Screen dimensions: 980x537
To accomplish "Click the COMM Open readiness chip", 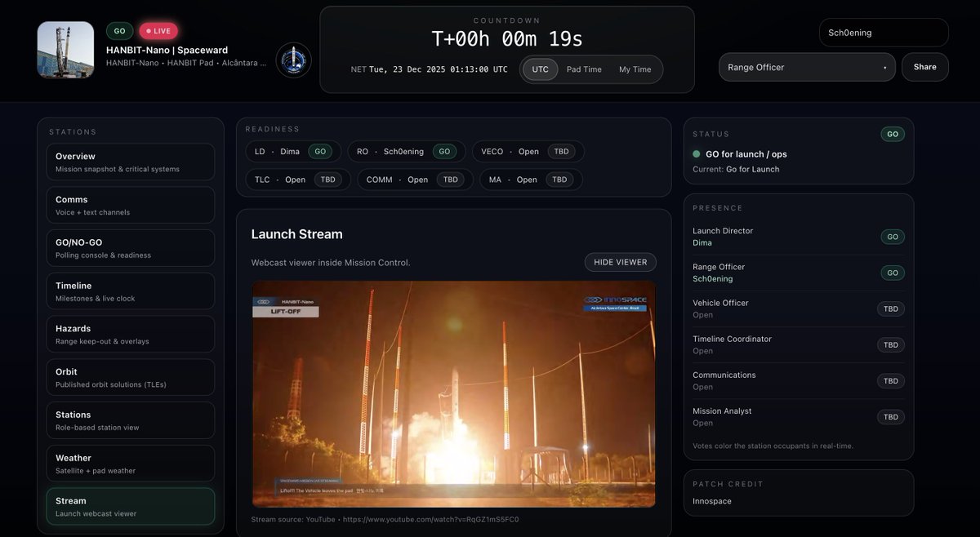I will click(x=415, y=180).
